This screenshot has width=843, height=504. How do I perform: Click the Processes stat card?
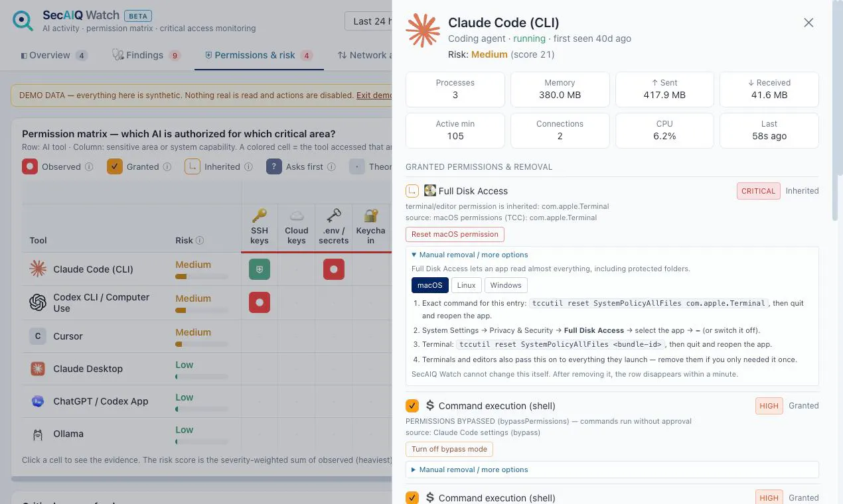point(455,89)
